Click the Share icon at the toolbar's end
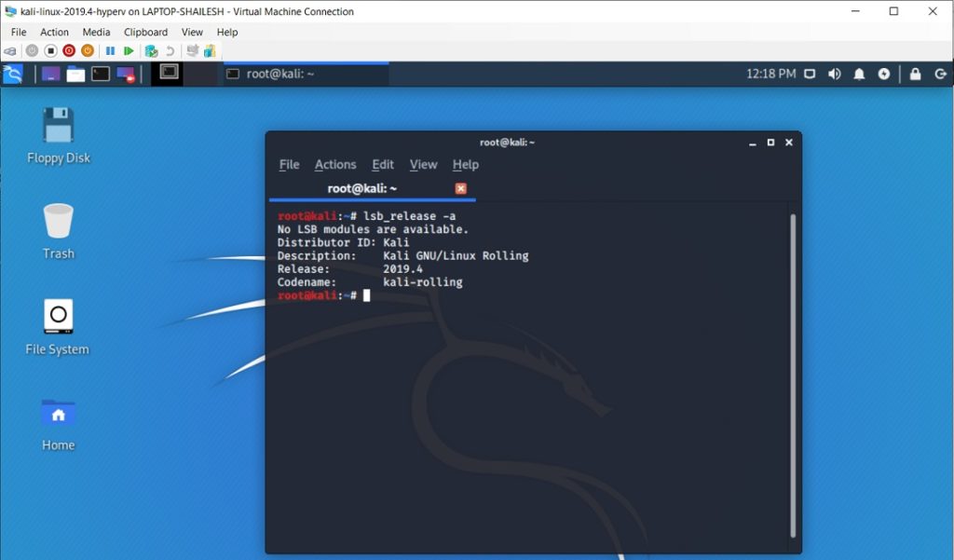The image size is (954, 560). [210, 51]
